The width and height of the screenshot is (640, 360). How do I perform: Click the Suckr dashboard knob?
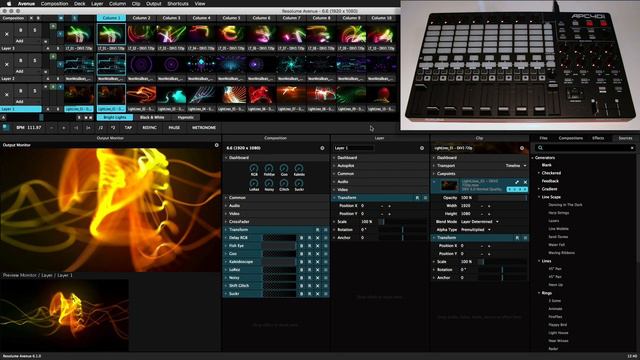[x=299, y=183]
